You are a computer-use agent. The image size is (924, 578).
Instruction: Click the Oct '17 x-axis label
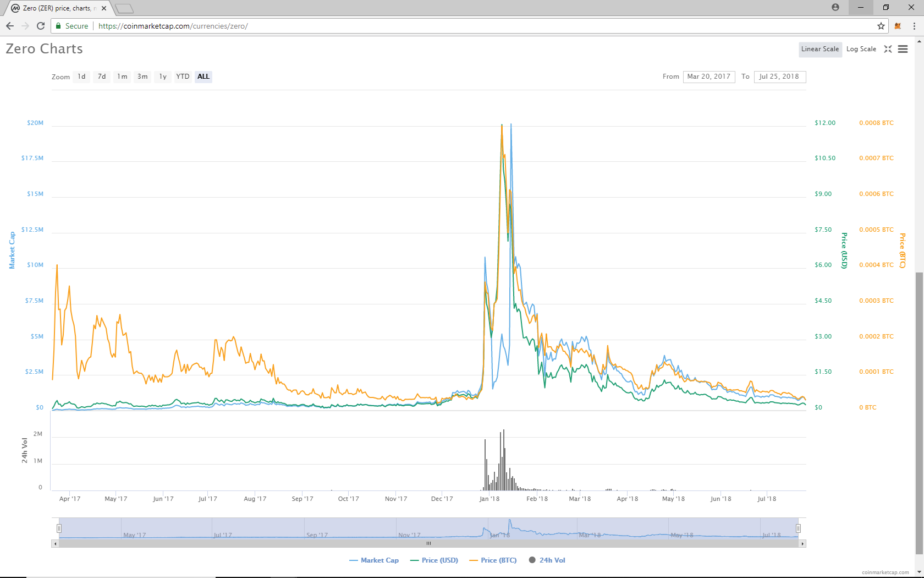tap(349, 499)
